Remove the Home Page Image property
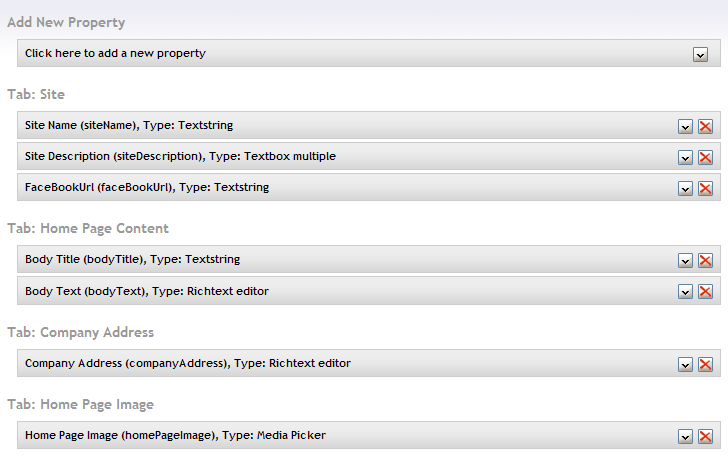Image resolution: width=728 pixels, height=466 pixels. 705,436
